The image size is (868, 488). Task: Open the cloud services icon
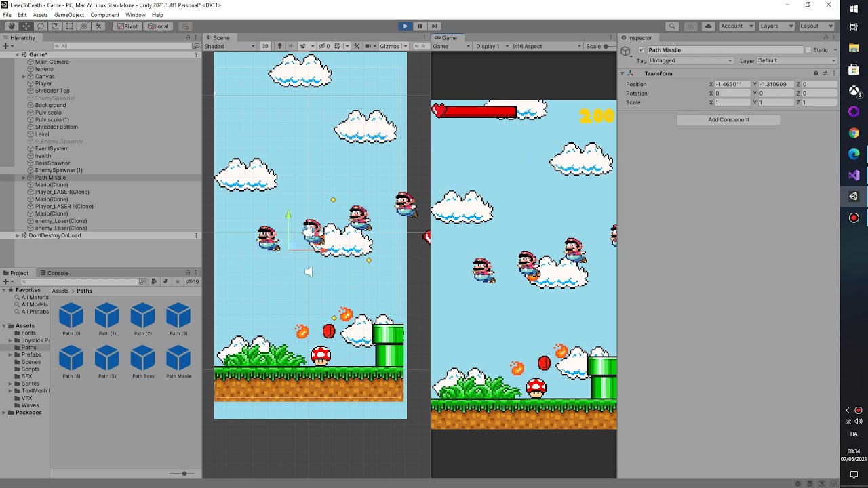pos(709,26)
